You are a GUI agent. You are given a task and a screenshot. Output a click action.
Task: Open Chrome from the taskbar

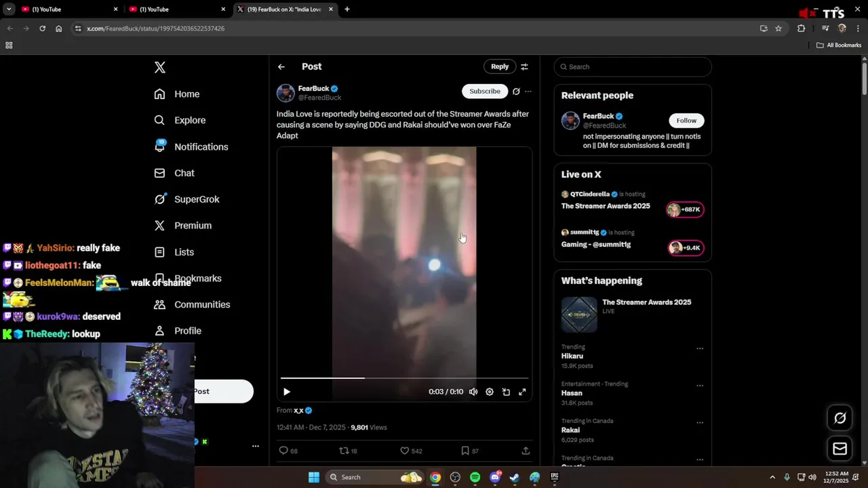point(435,477)
